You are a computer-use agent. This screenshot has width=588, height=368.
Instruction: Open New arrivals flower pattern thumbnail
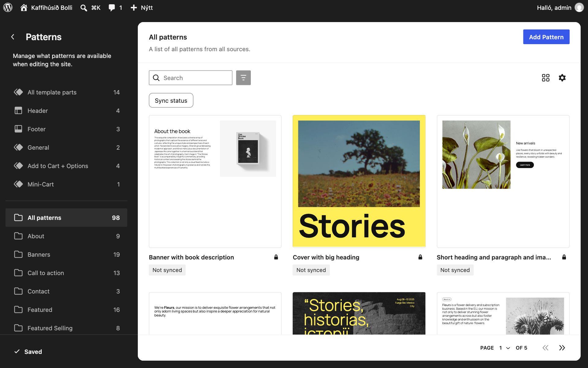point(503,181)
